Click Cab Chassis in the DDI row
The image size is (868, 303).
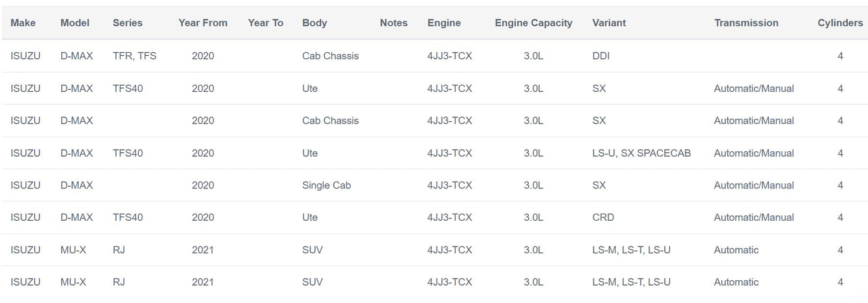point(330,56)
